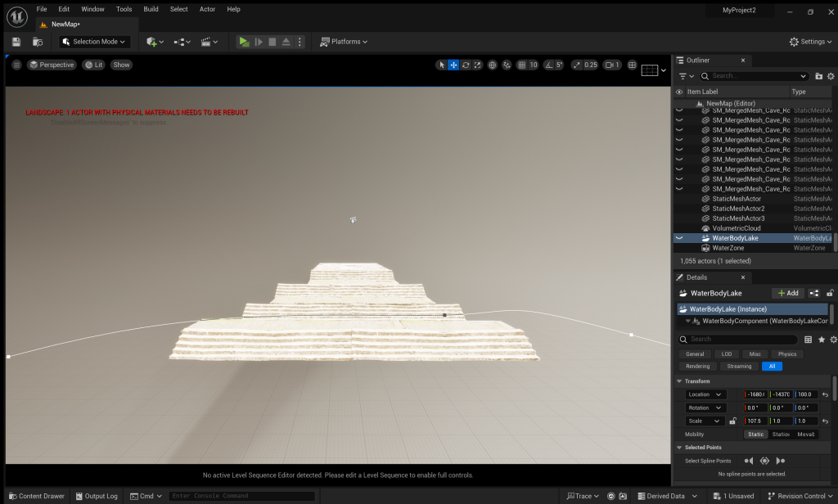This screenshot has height=504, width=838.
Task: Open the Build menu
Action: 151,9
